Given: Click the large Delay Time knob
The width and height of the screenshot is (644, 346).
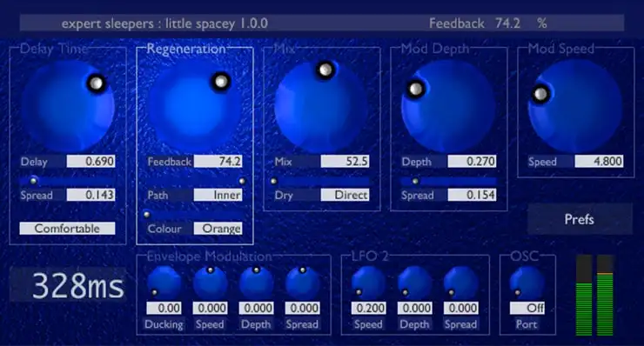Looking at the screenshot, I should [68, 107].
